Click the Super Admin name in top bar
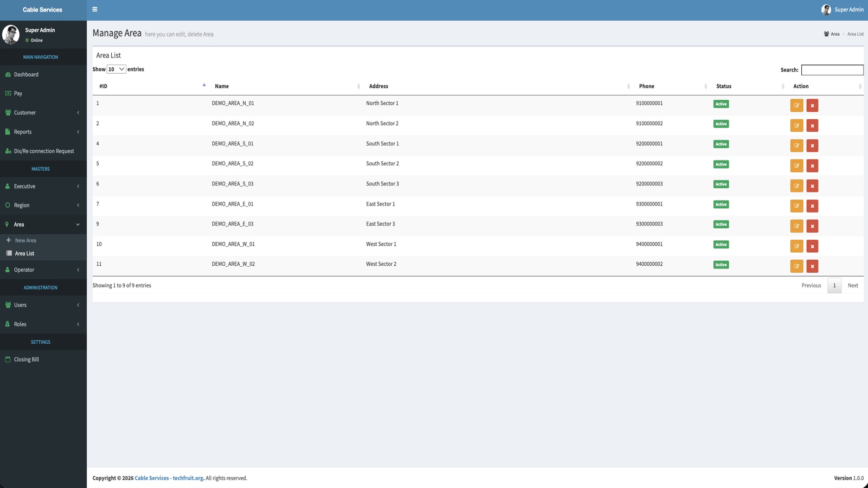The image size is (868, 488). 849,10
